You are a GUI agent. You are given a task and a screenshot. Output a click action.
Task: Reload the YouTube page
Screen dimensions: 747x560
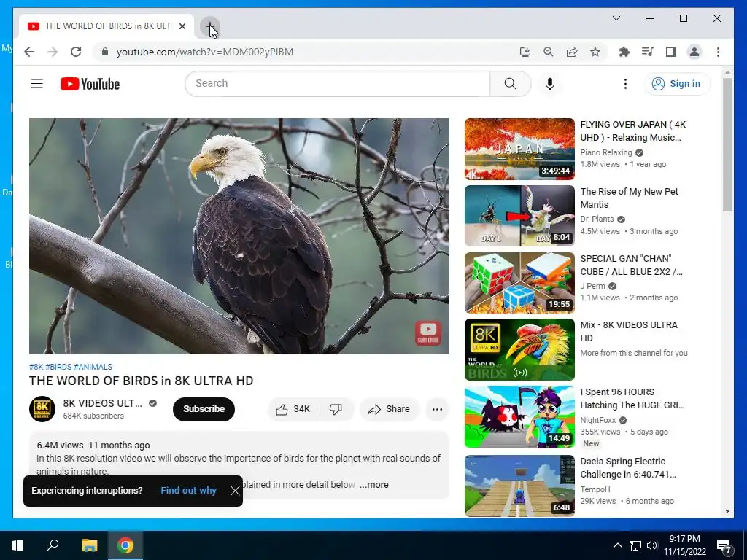[x=76, y=52]
